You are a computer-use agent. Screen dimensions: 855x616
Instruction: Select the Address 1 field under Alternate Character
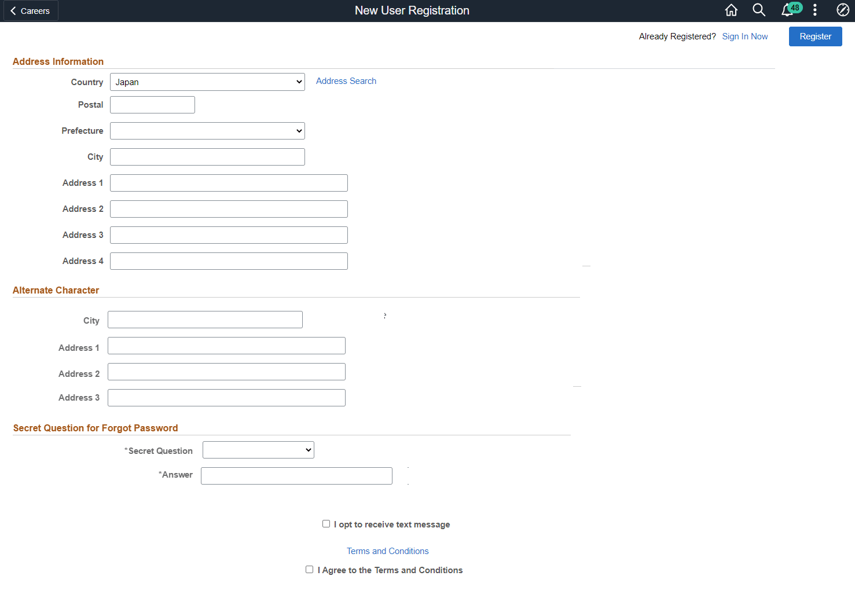[x=226, y=345]
